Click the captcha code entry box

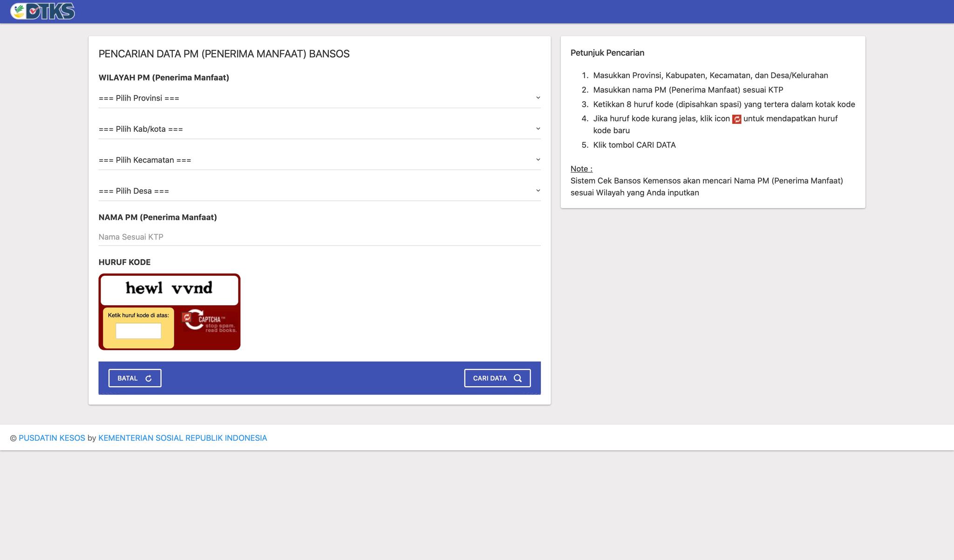[138, 331]
